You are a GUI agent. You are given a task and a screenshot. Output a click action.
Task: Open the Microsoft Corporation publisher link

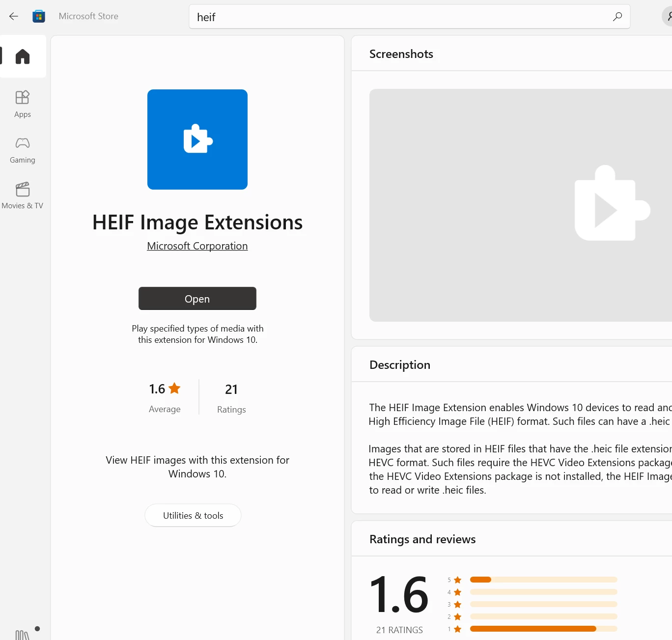pyautogui.click(x=197, y=246)
